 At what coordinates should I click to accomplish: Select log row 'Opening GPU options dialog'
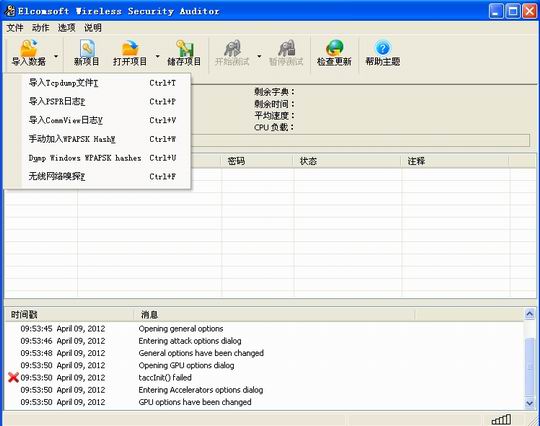click(264, 365)
